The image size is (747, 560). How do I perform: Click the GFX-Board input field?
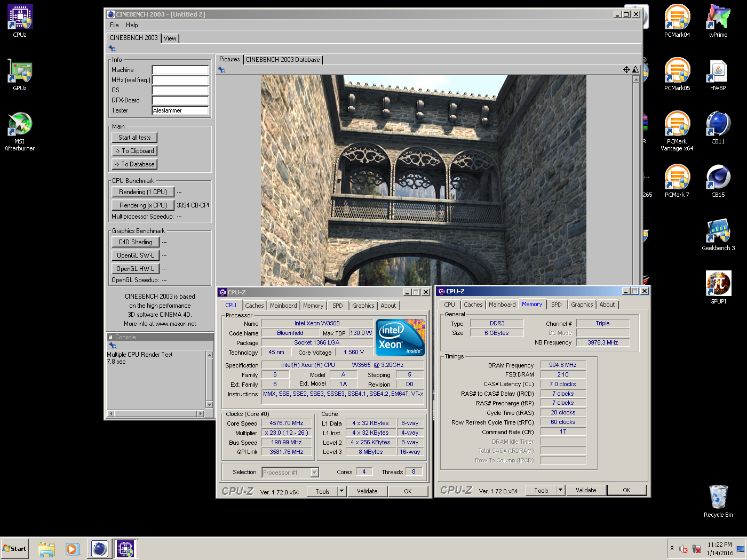[x=180, y=100]
